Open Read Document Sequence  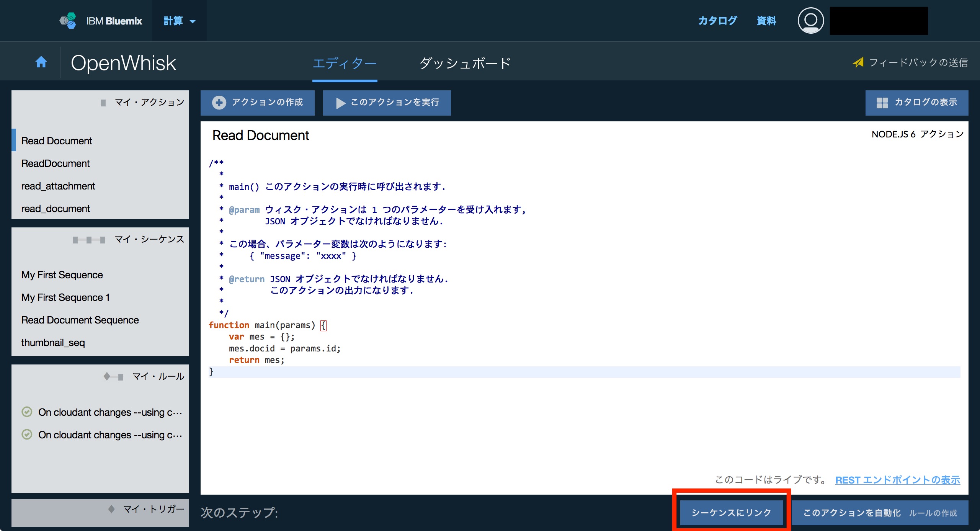(100, 320)
